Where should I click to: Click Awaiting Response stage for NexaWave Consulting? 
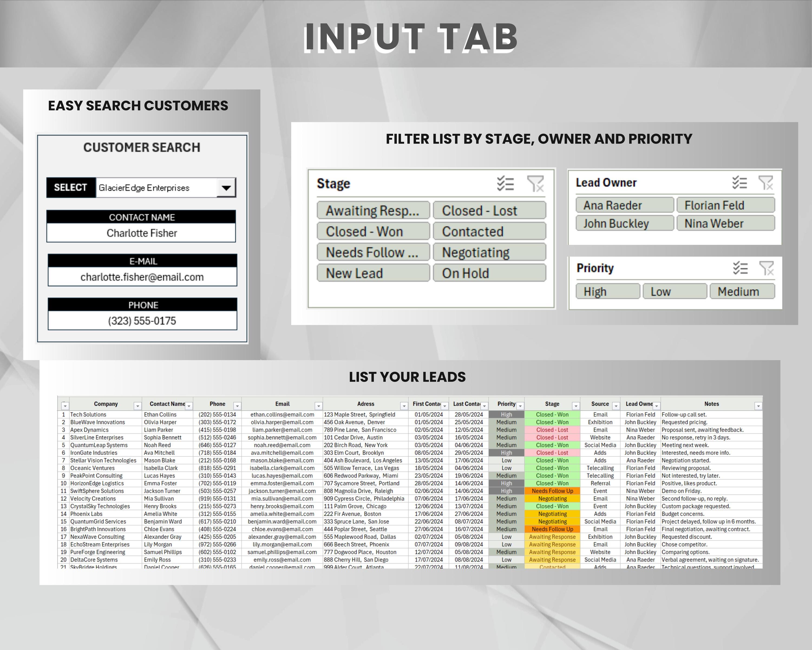coord(552,537)
